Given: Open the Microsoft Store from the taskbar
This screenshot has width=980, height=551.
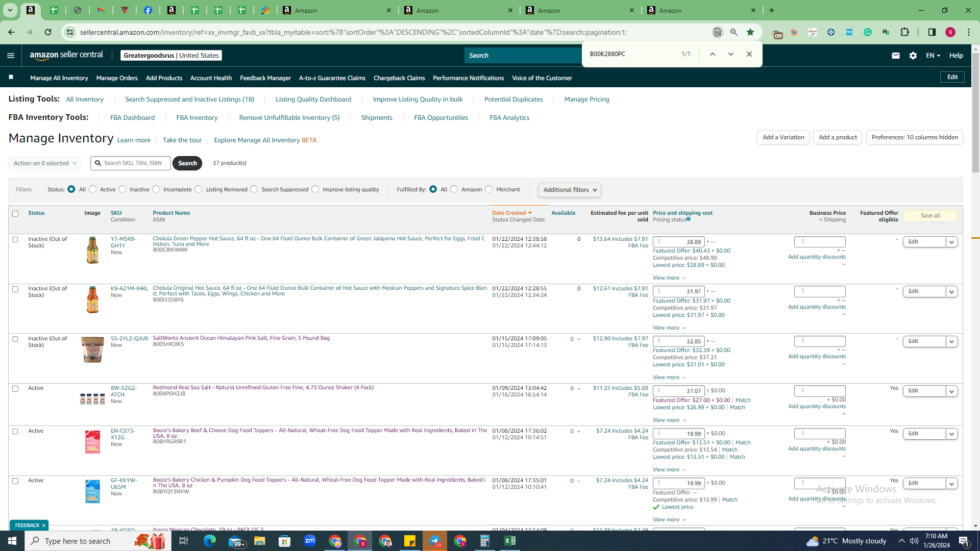Looking at the screenshot, I should 285,541.
